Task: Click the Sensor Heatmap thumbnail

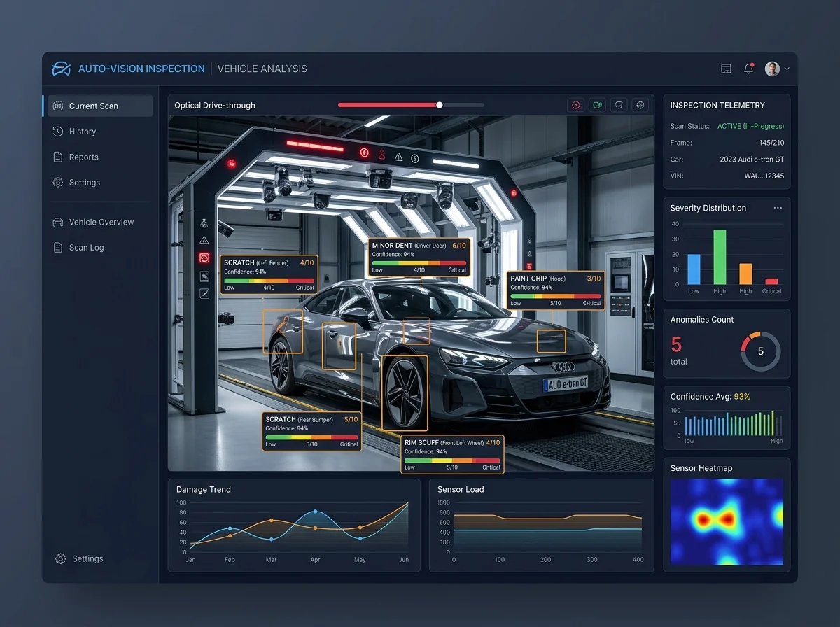Action: coord(727,522)
